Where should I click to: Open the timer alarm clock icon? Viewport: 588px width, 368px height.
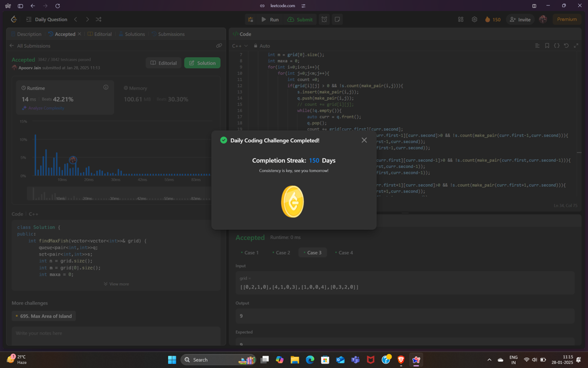tap(324, 19)
